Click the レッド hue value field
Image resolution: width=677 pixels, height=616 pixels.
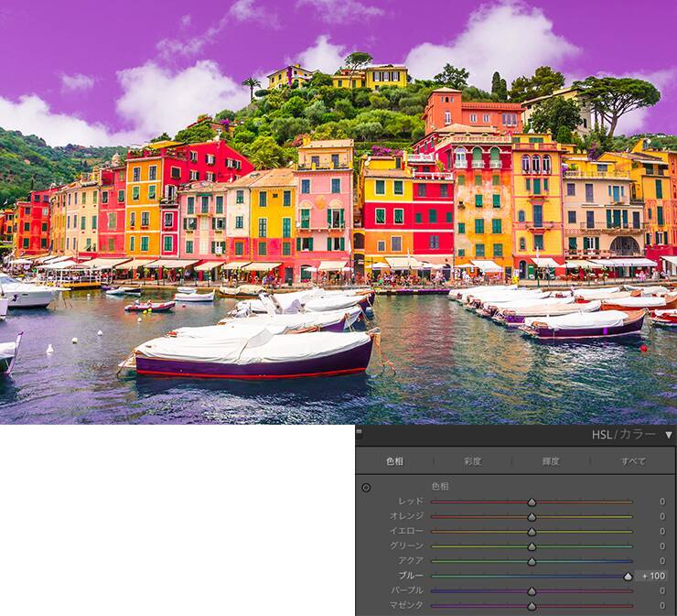pos(661,502)
